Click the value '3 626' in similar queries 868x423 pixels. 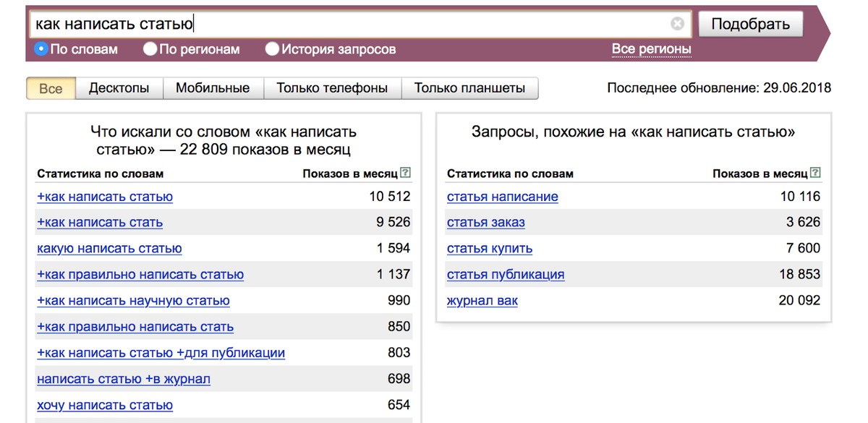pos(803,222)
